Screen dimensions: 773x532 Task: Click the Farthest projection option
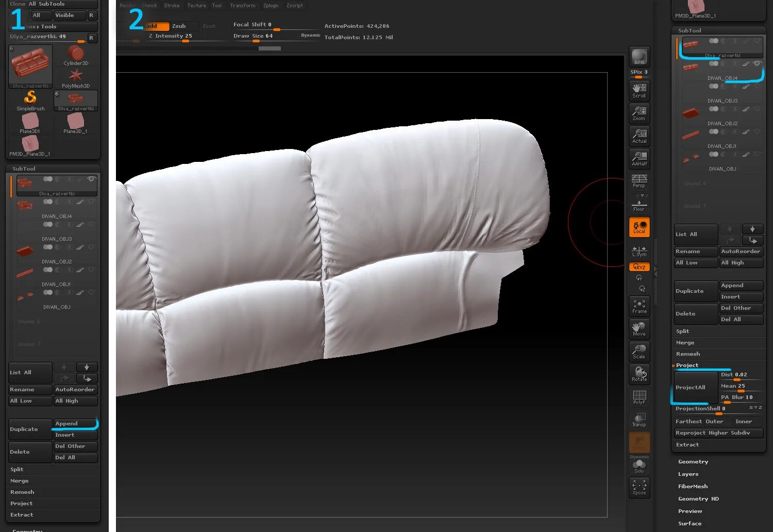coord(689,421)
